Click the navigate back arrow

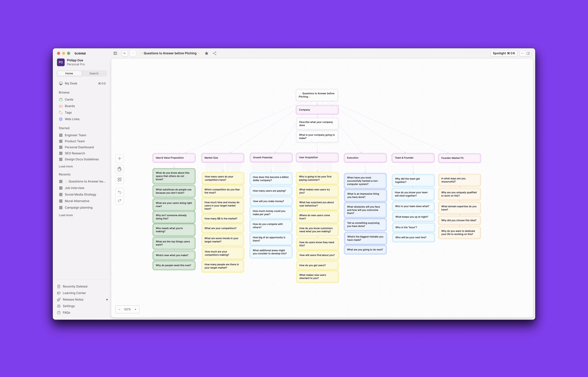click(x=125, y=53)
